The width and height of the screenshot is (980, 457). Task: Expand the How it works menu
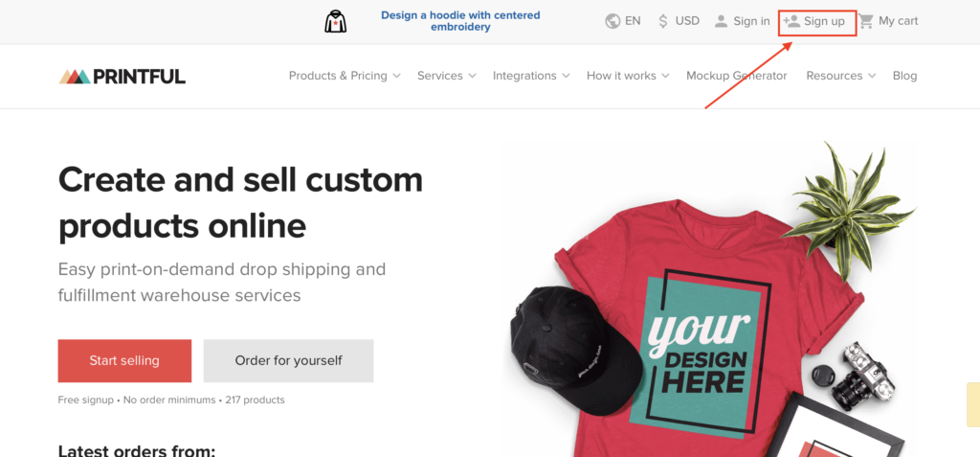coord(628,76)
